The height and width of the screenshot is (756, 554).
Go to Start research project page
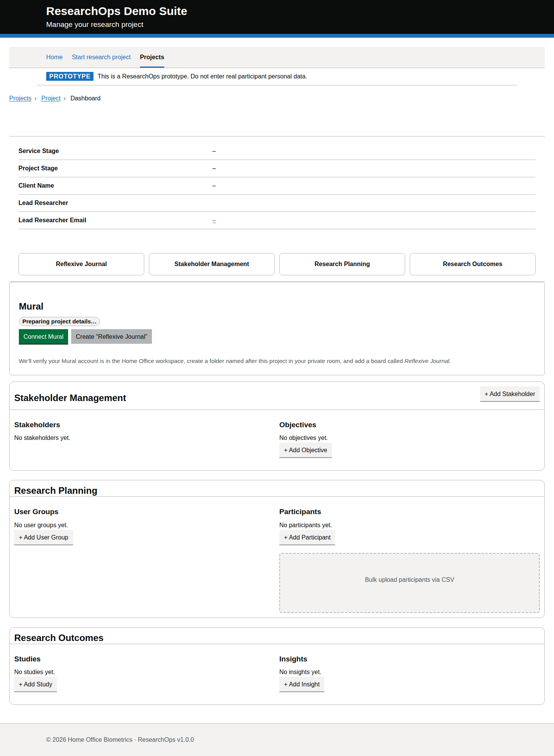click(x=101, y=57)
